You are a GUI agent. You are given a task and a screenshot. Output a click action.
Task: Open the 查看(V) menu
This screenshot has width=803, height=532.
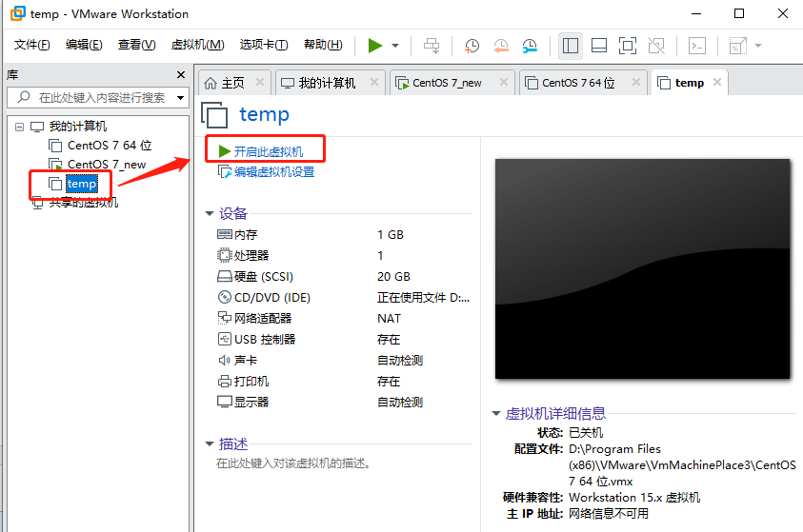[137, 45]
